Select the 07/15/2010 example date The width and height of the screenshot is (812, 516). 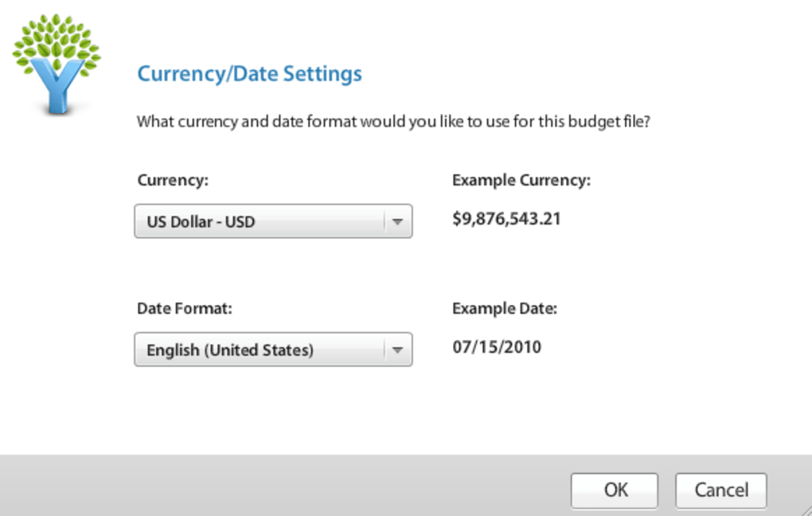[x=497, y=347]
